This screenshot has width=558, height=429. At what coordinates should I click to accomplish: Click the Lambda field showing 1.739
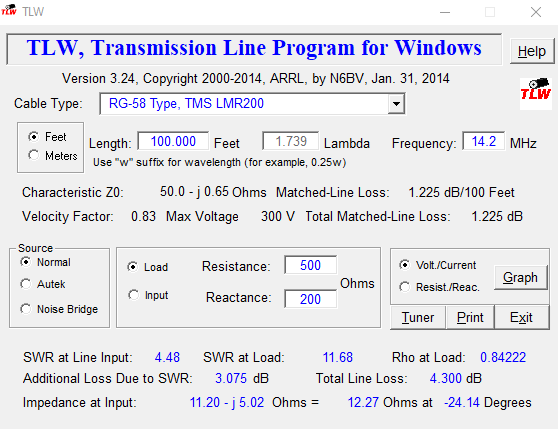(291, 141)
